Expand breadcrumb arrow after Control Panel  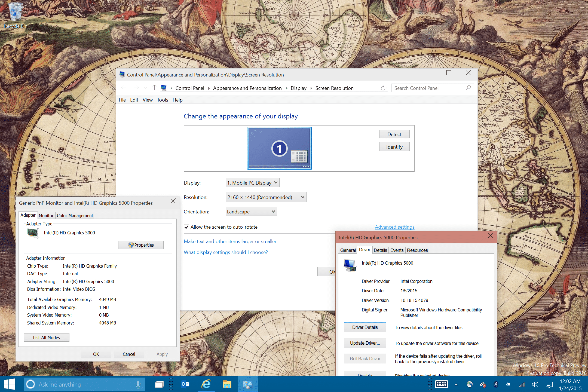point(209,88)
